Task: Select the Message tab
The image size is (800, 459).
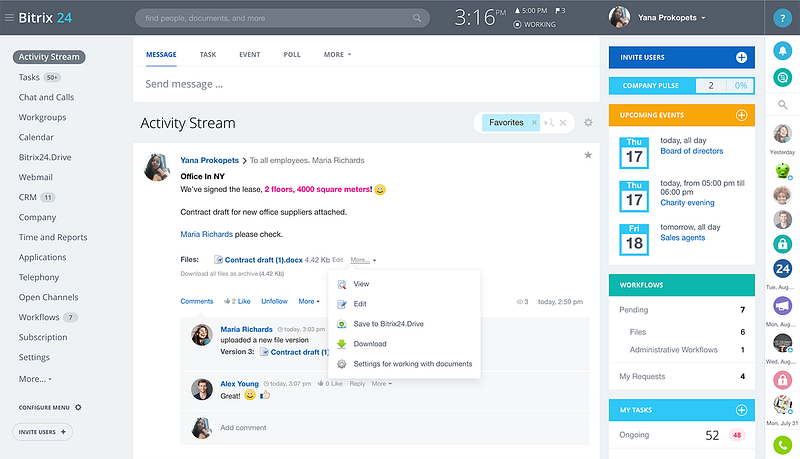Action: pos(161,55)
